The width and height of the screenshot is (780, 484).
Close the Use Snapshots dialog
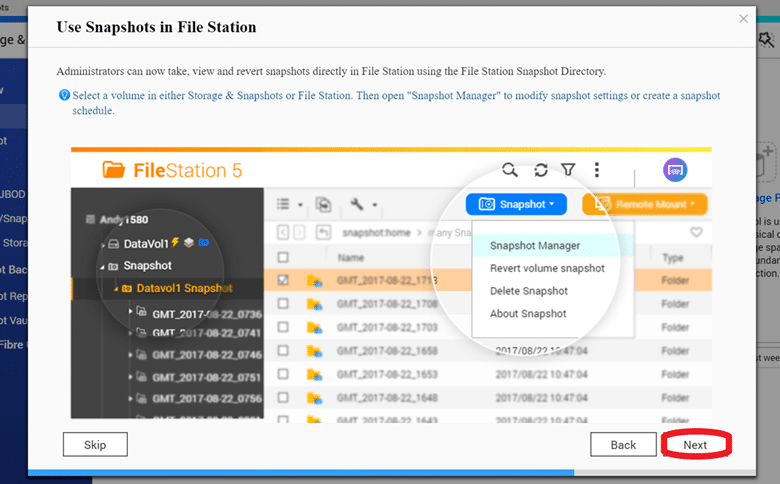[x=743, y=19]
